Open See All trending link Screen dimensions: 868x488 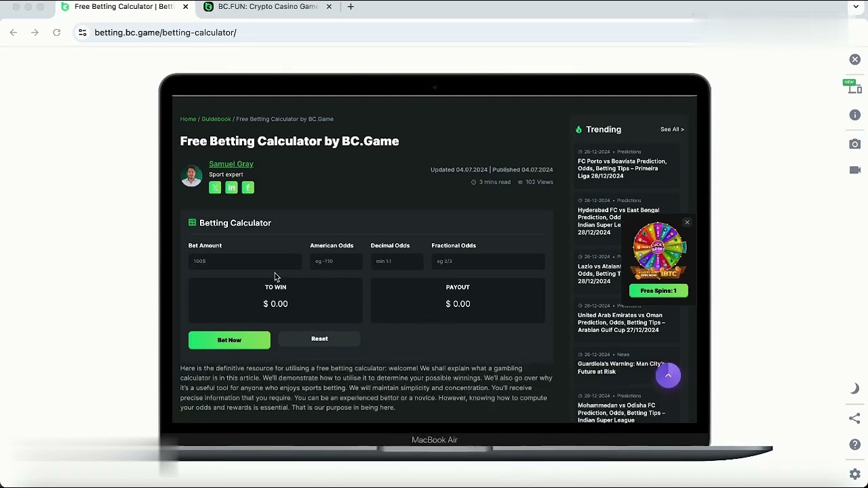(x=672, y=129)
